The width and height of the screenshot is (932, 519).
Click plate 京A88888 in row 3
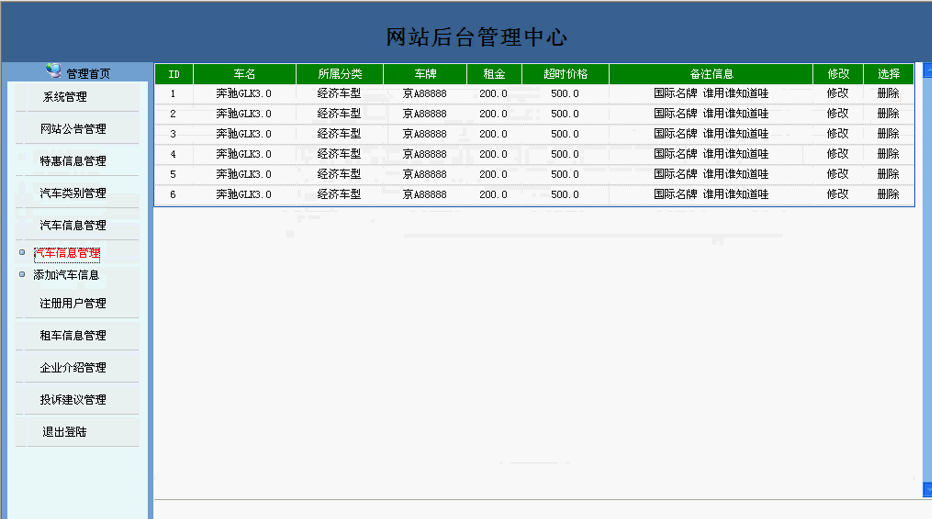point(424,134)
